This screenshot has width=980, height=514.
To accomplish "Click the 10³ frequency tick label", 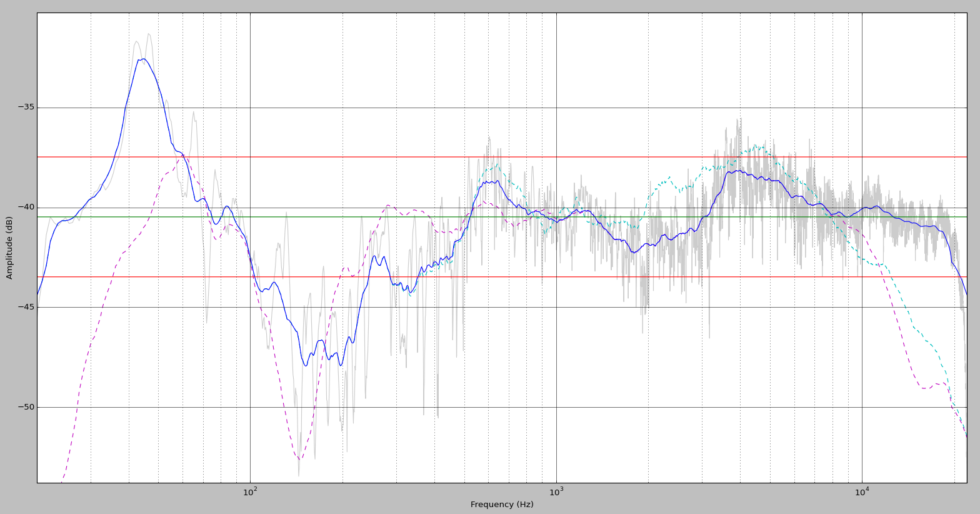I will pyautogui.click(x=556, y=491).
